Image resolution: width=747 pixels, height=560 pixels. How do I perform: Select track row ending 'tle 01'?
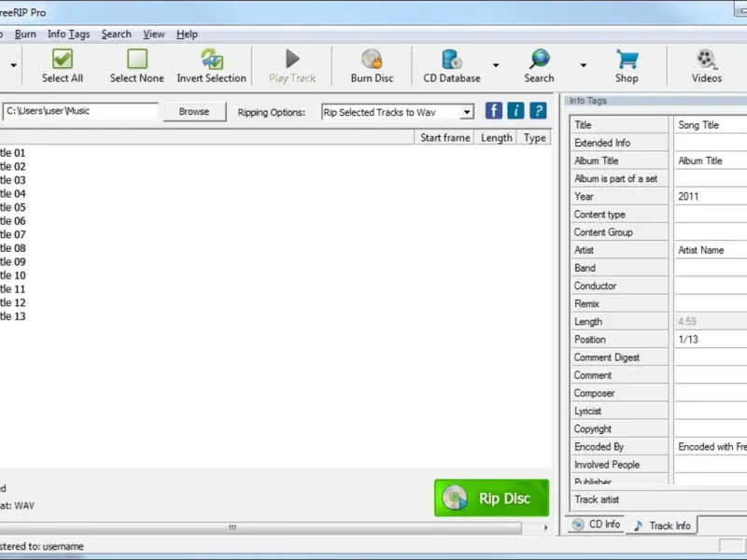[13, 153]
